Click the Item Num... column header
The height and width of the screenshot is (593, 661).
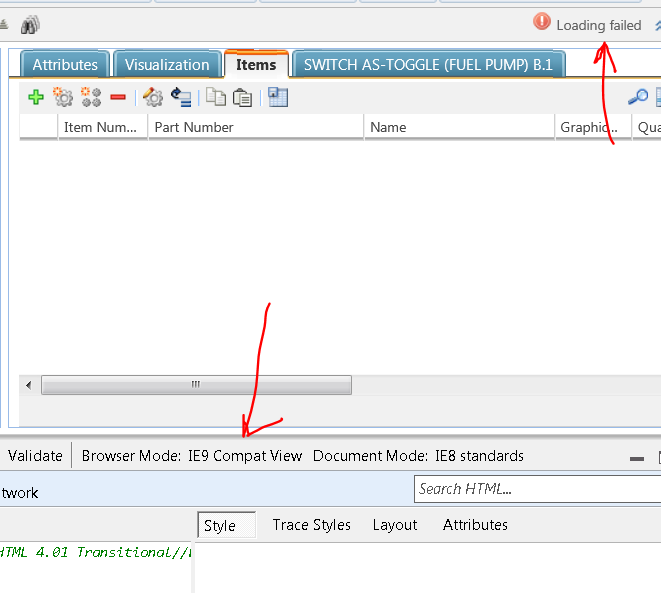click(102, 127)
